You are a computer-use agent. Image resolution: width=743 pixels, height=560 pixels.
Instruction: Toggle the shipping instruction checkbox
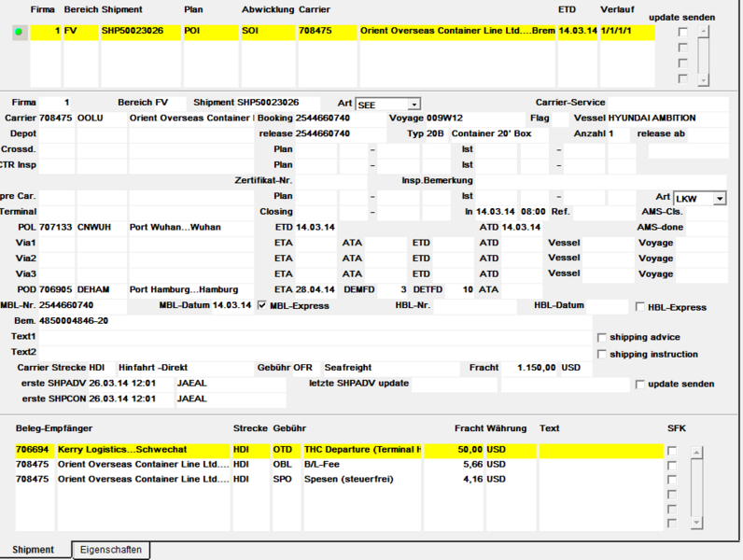(x=602, y=355)
